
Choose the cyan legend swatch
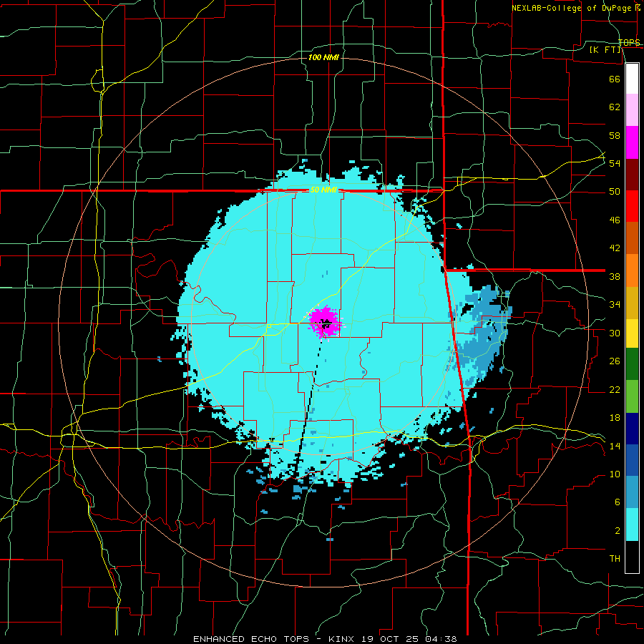(632, 525)
